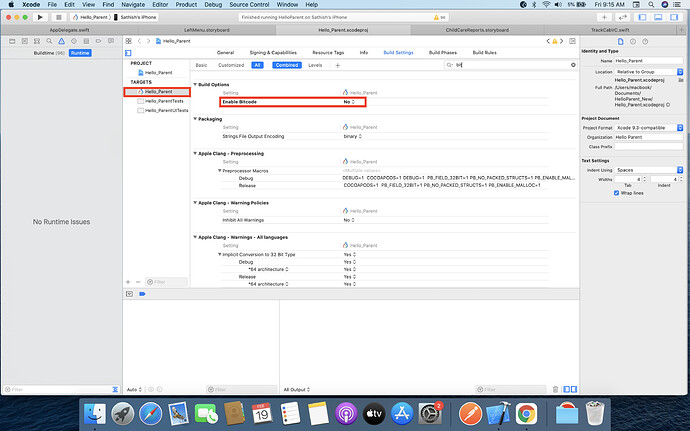The height and width of the screenshot is (431, 690).
Task: Open the File inspector icon
Action: tap(620, 41)
